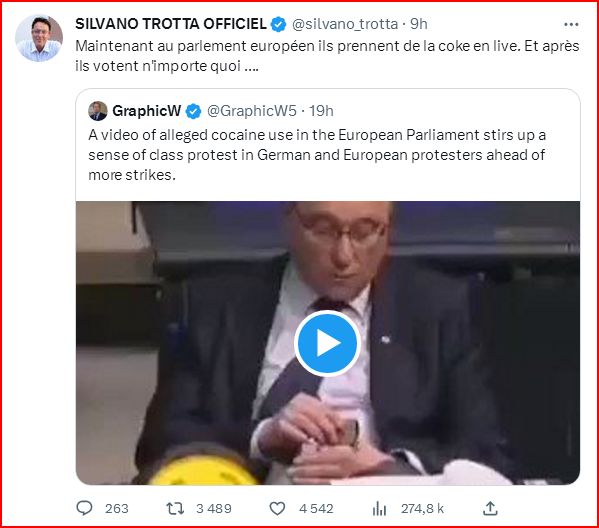Click Silvano Trotta's profile avatar

coord(39,38)
